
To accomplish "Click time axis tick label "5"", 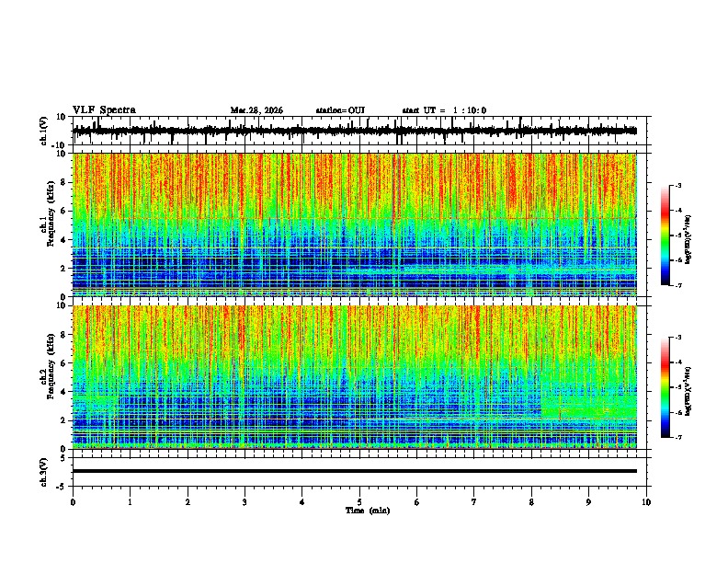I will [x=359, y=502].
